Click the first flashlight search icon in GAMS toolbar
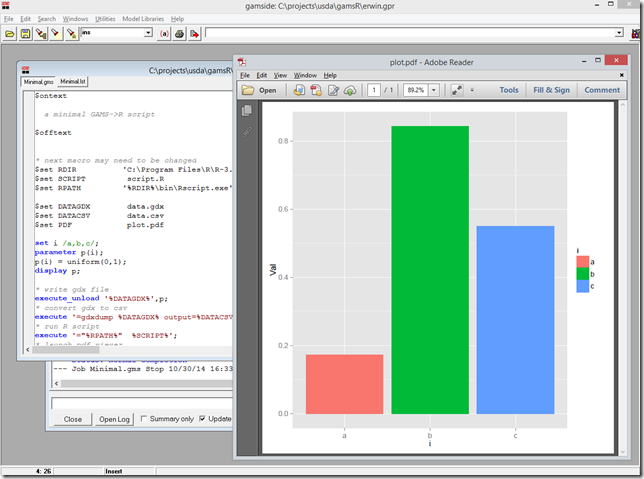The height and width of the screenshot is (479, 644). [x=41, y=34]
